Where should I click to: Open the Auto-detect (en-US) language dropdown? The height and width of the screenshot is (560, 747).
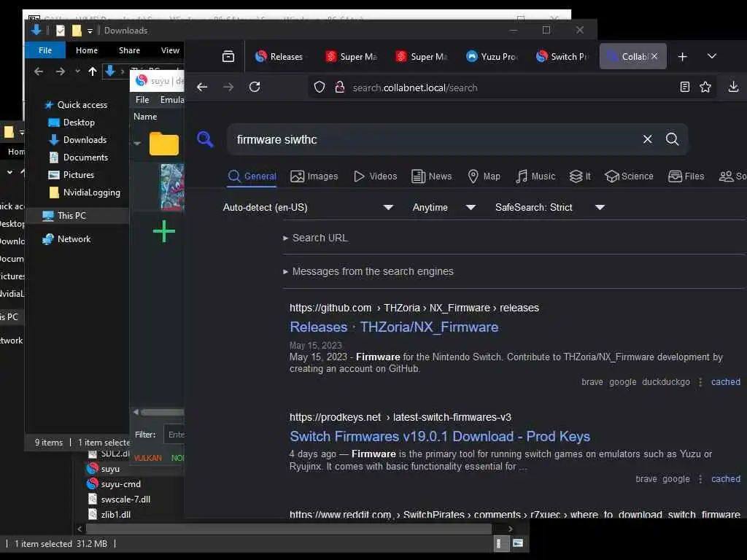(x=308, y=207)
